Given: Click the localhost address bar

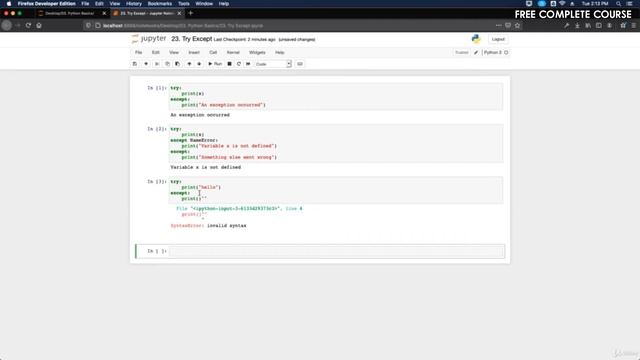Looking at the screenshot, I should click(294, 26).
